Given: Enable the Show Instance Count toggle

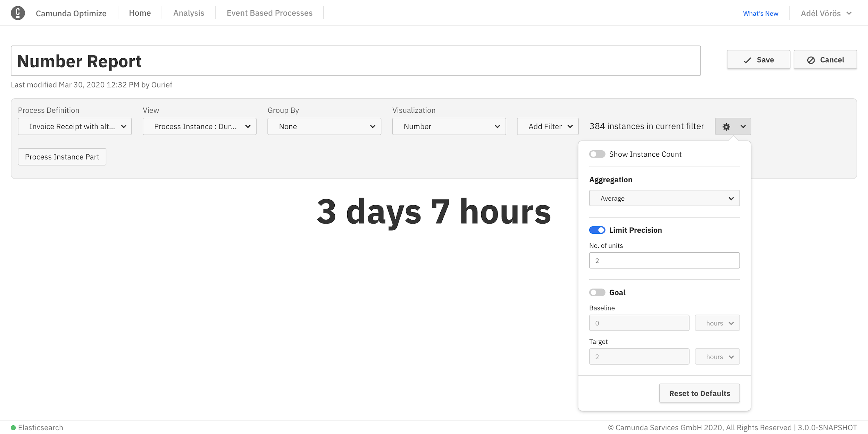Looking at the screenshot, I should pyautogui.click(x=597, y=154).
